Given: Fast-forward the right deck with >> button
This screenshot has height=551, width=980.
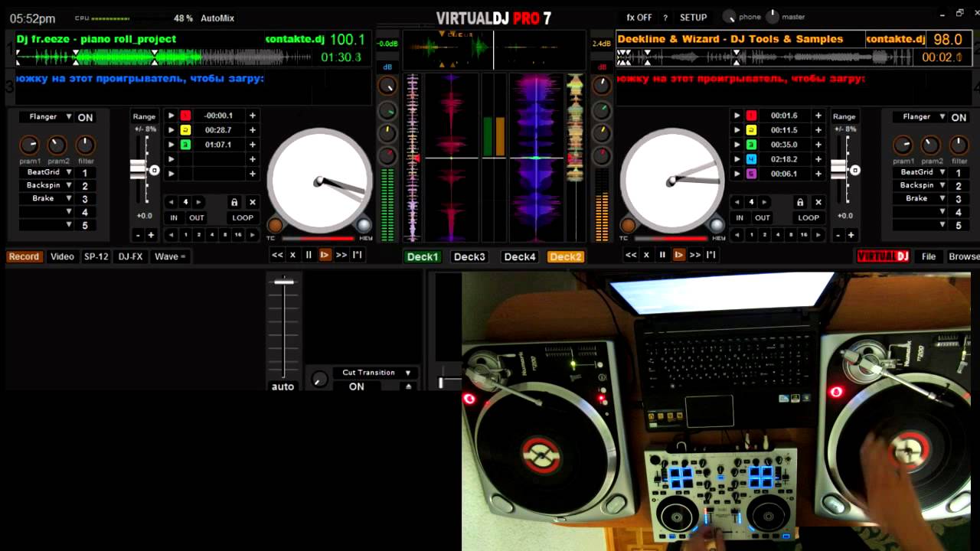Looking at the screenshot, I should click(x=695, y=255).
